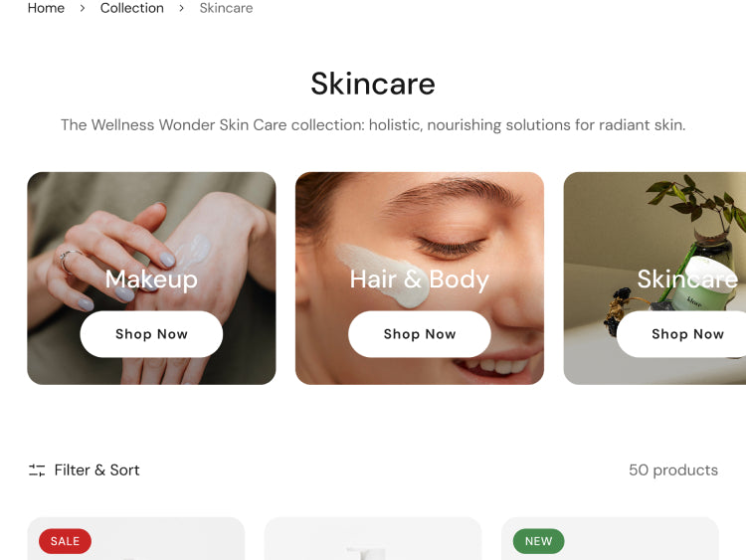Open the Collection breadcrumb link
Image resolution: width=746 pixels, height=560 pixels.
pos(131,8)
